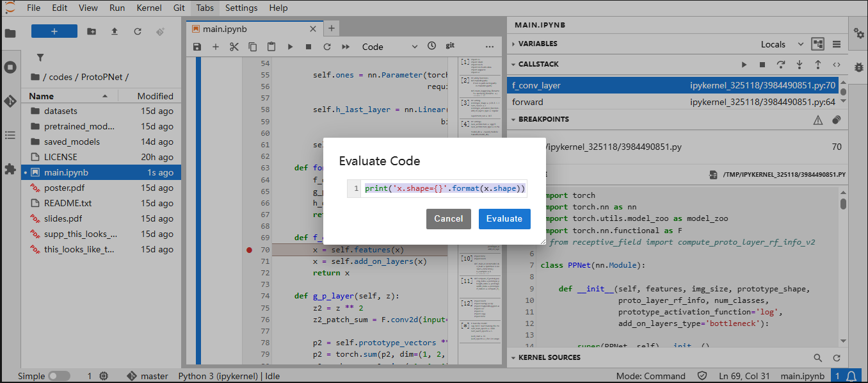This screenshot has width=868, height=383.
Task: Click the upload files icon
Action: point(115,31)
